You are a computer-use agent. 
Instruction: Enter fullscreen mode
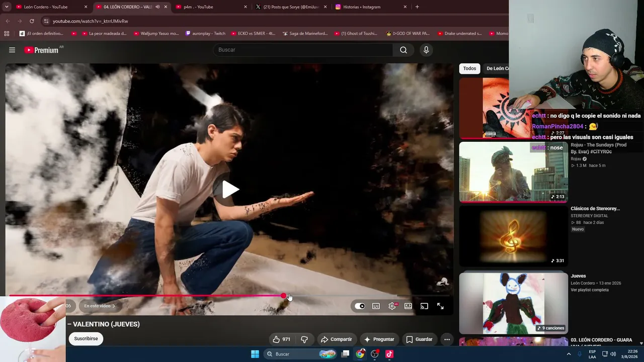[x=440, y=306]
